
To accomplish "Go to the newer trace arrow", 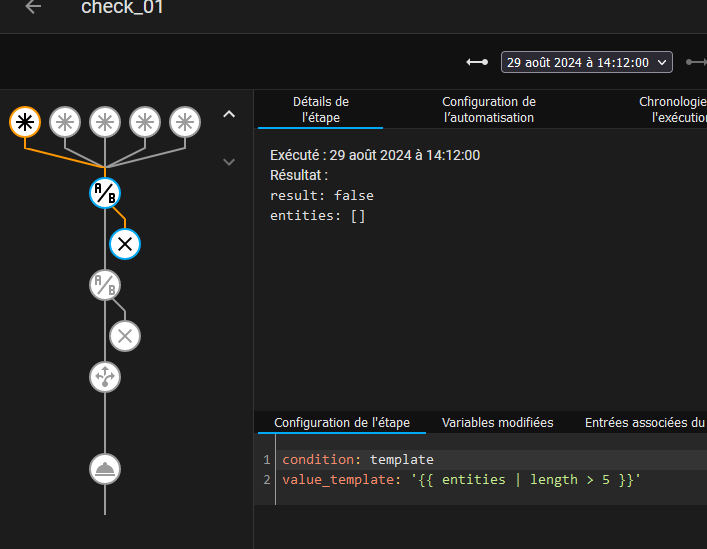I will 697,62.
